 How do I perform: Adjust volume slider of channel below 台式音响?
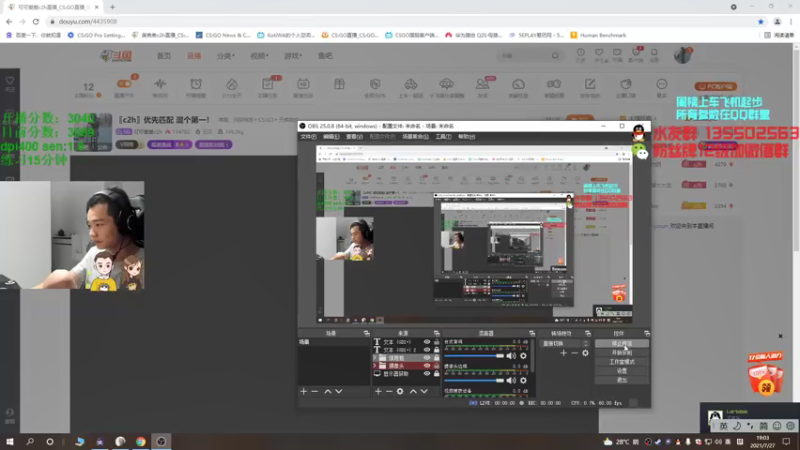[474, 380]
